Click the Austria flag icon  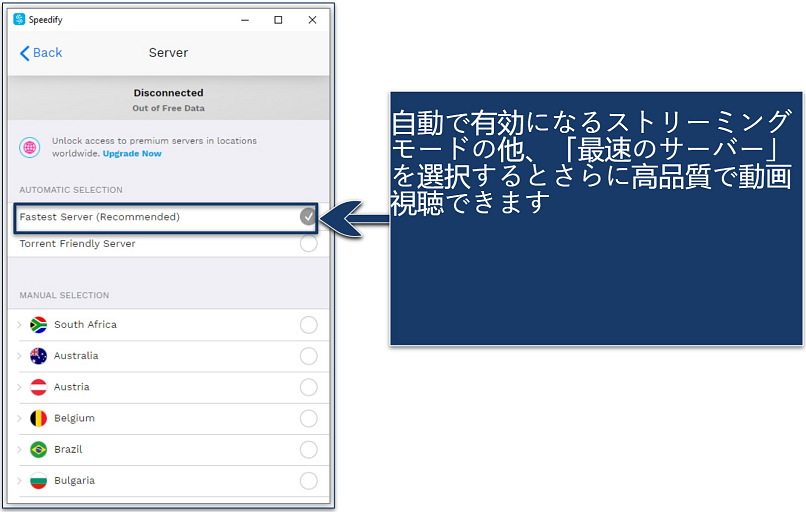coord(39,387)
